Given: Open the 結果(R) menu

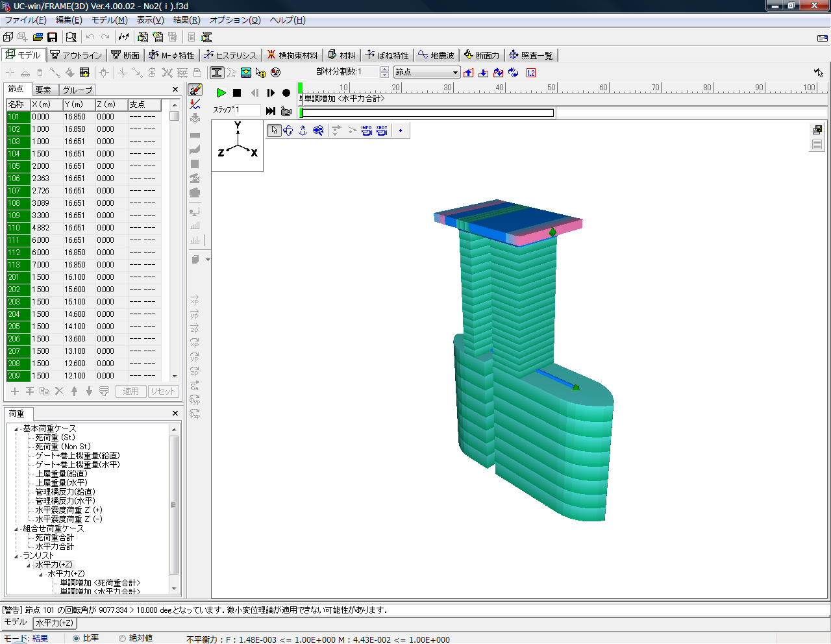Looking at the screenshot, I should point(186,20).
